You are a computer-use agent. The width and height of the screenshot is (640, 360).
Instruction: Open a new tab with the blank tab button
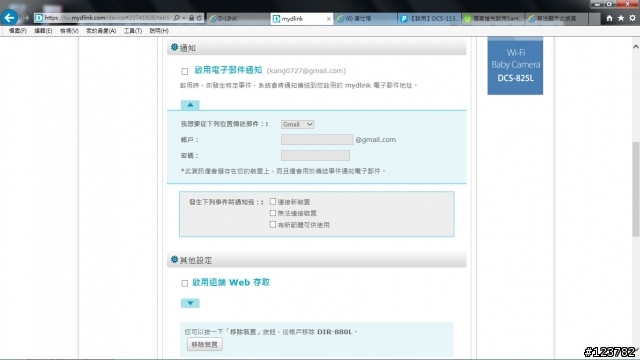(x=594, y=19)
